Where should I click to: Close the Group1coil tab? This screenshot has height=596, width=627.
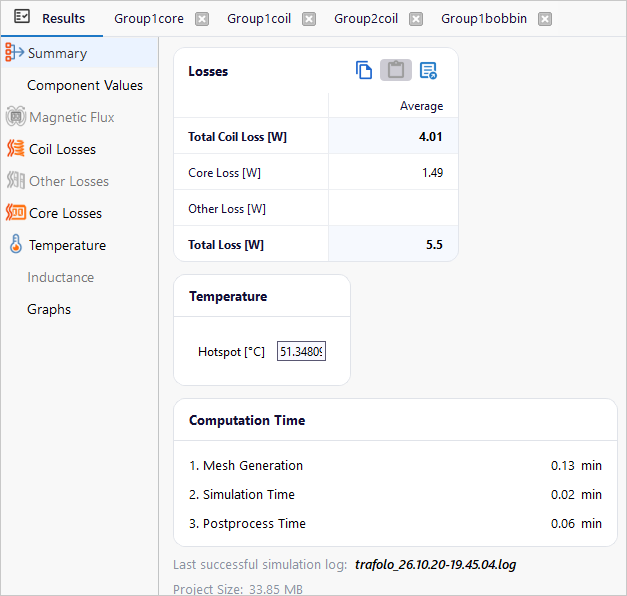pyautogui.click(x=309, y=19)
